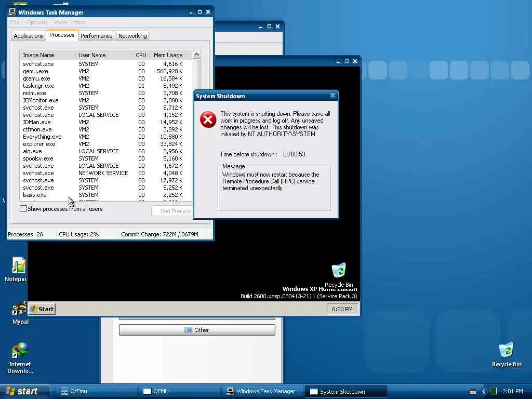The width and height of the screenshot is (532, 399).
Task: Select the mdm.exe process row
Action: tap(106, 93)
